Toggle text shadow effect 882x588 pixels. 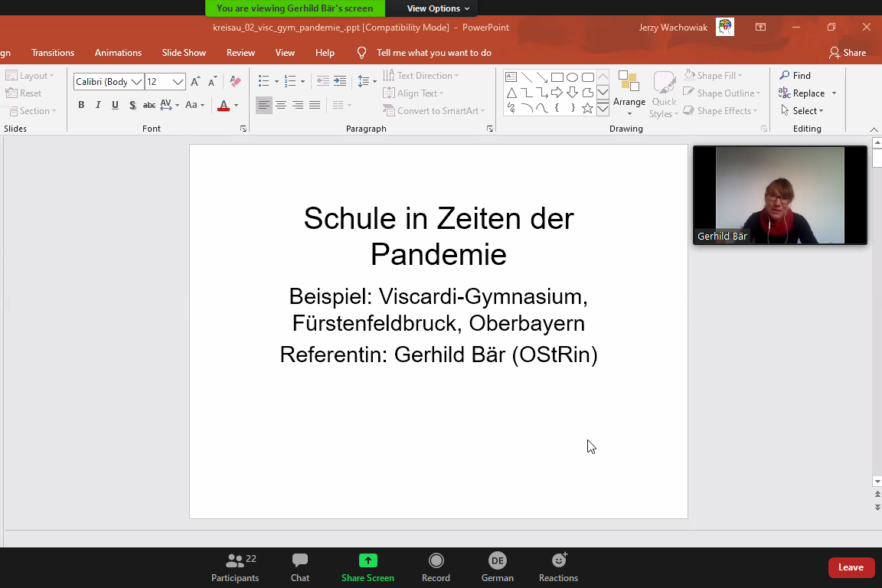tap(132, 105)
